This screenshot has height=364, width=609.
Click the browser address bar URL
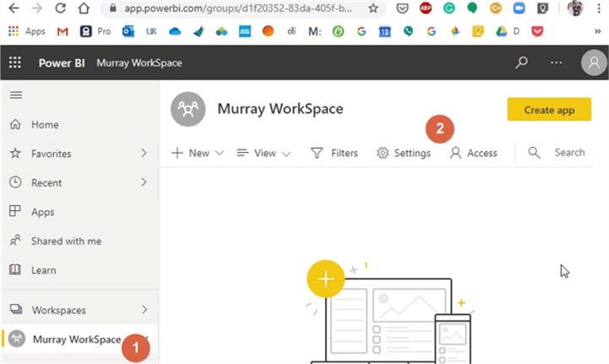(x=237, y=8)
